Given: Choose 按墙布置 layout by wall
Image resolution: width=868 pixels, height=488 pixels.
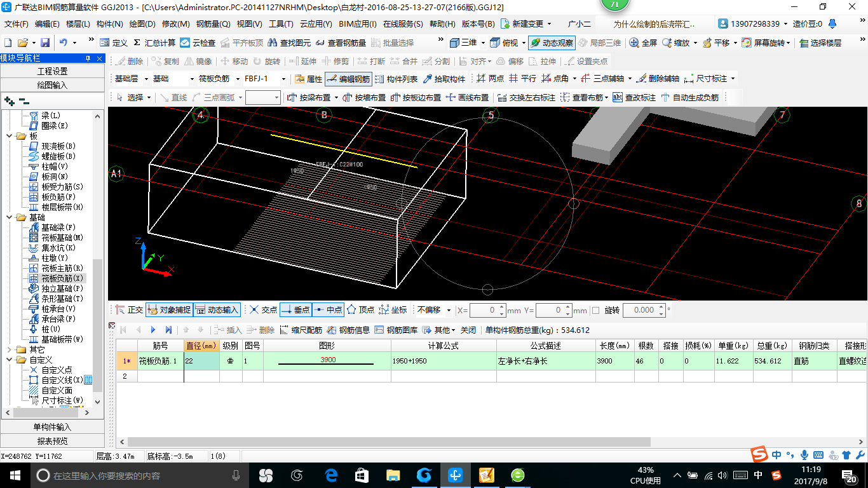Looking at the screenshot, I should point(364,97).
